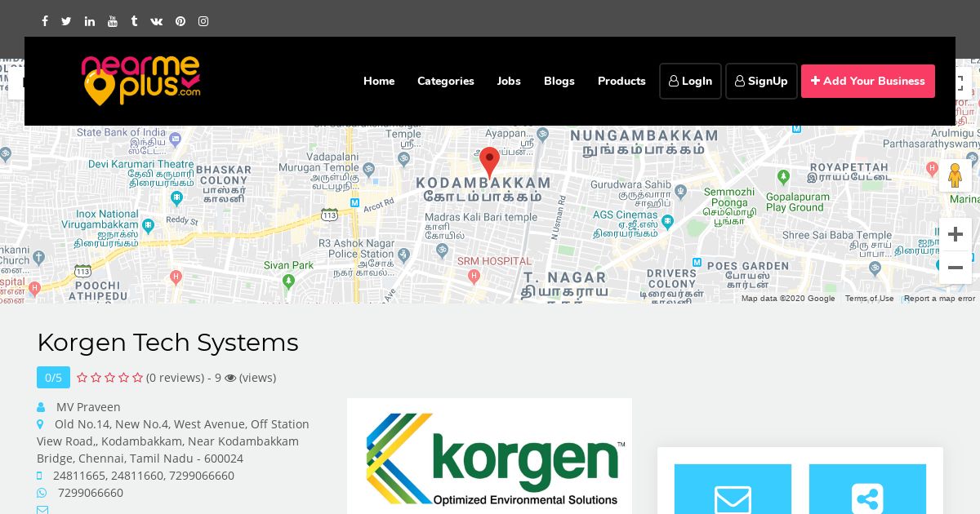Open the Categories menu
The height and width of the screenshot is (514, 980).
click(446, 81)
